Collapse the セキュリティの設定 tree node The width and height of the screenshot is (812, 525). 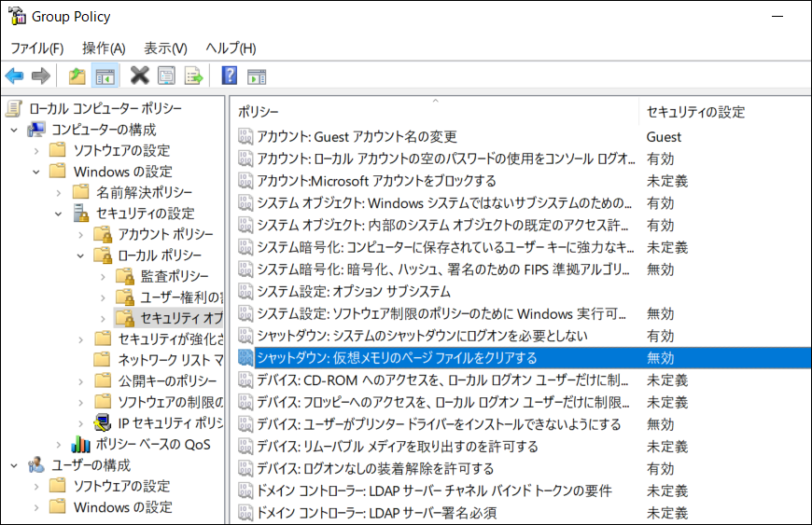tap(59, 214)
